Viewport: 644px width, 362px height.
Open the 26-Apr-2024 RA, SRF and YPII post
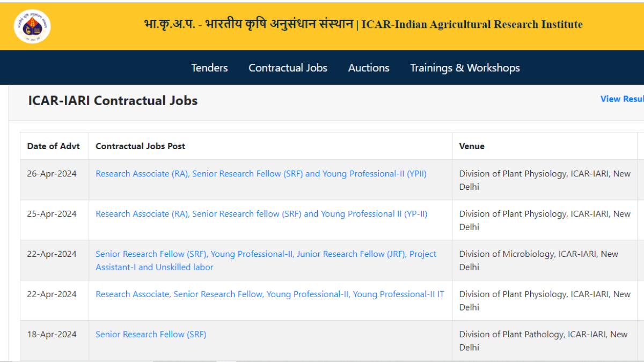point(261,174)
